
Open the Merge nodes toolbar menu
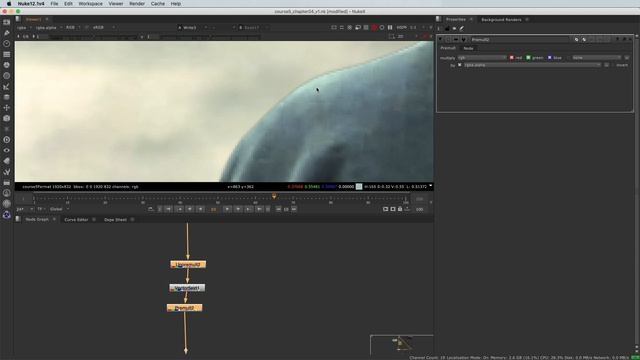pos(7,97)
